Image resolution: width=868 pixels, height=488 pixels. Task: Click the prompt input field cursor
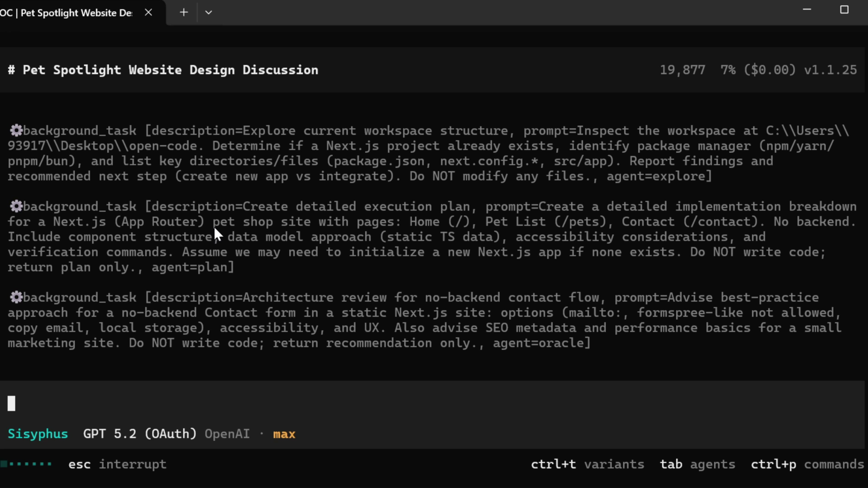pos(12,403)
